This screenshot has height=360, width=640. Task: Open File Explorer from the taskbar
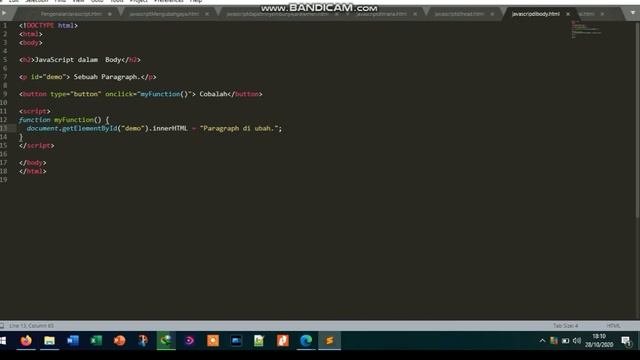(x=49, y=340)
